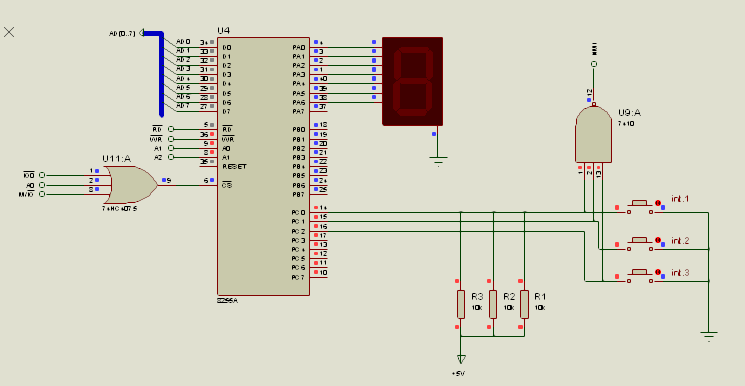745x386 pixels.
Task: Click the seven-segment display component
Action: tap(412, 81)
